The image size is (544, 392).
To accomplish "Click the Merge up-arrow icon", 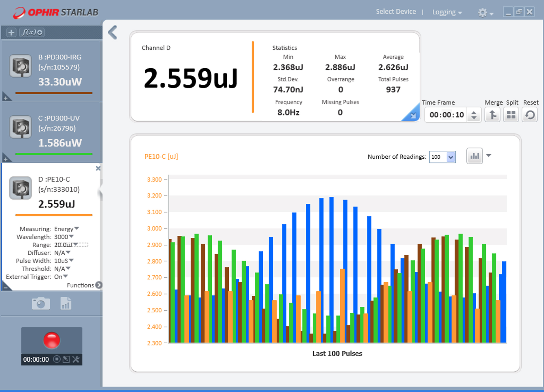I will 492,115.
